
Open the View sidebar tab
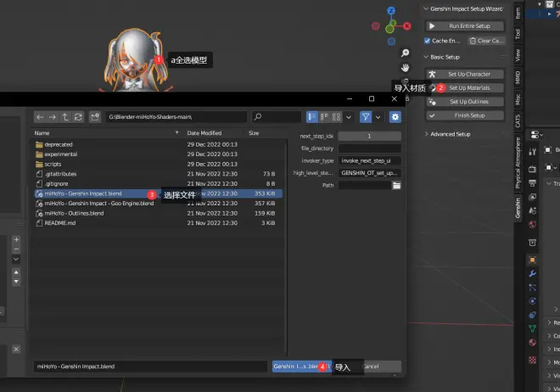click(x=518, y=55)
